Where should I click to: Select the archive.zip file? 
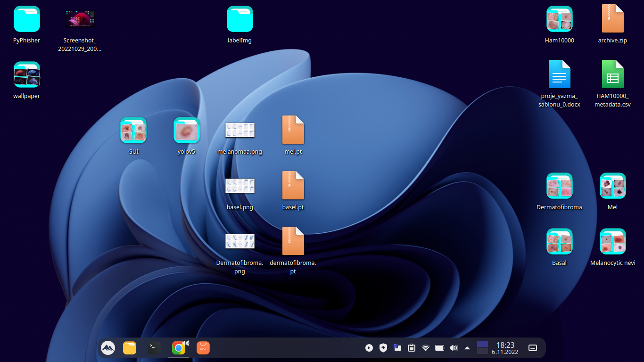[x=613, y=19]
